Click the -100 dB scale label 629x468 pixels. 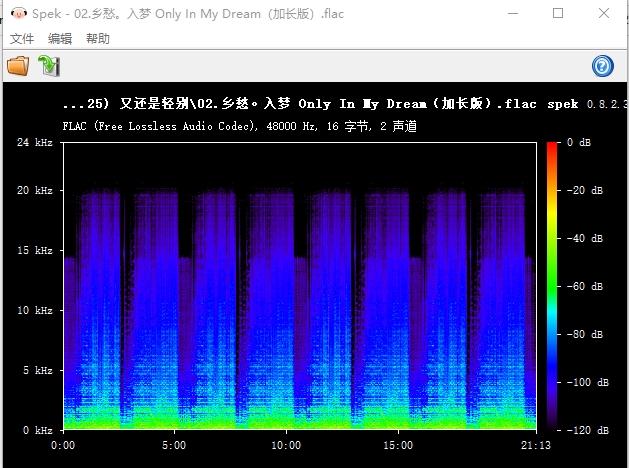(588, 382)
